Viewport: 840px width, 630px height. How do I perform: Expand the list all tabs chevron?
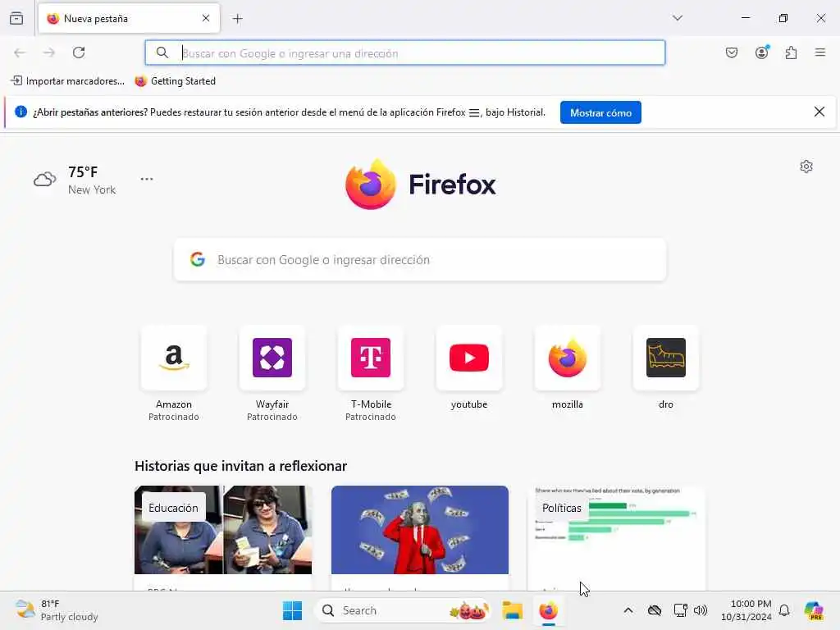coord(678,18)
